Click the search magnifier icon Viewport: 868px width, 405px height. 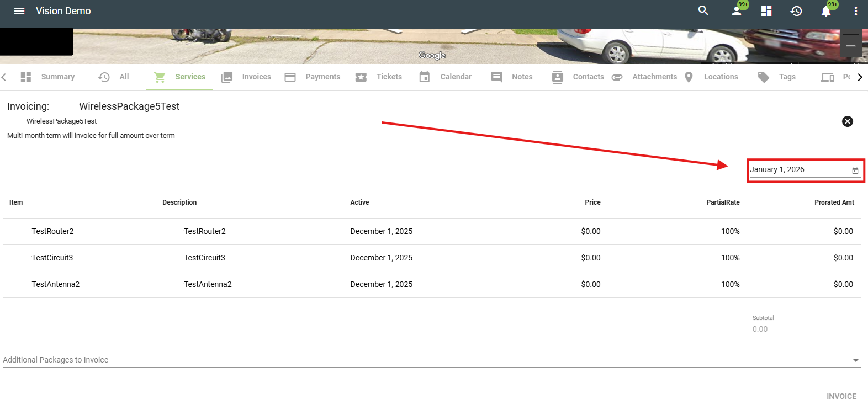(x=703, y=10)
